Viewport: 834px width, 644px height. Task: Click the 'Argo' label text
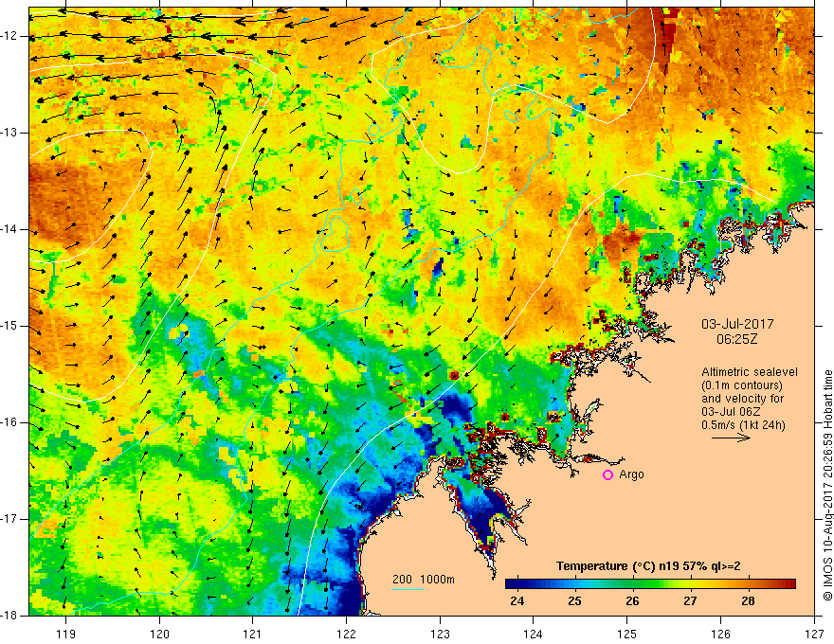(631, 474)
